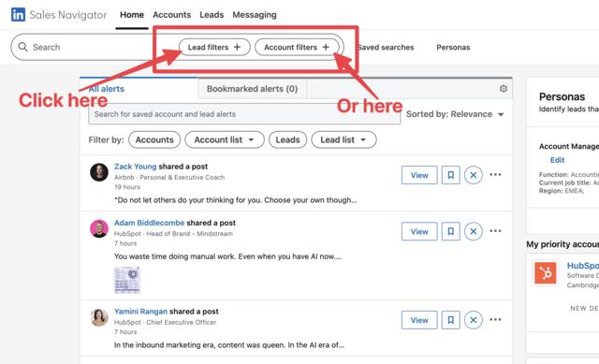The height and width of the screenshot is (364, 599).
Task: Open Account filters
Action: (x=297, y=47)
